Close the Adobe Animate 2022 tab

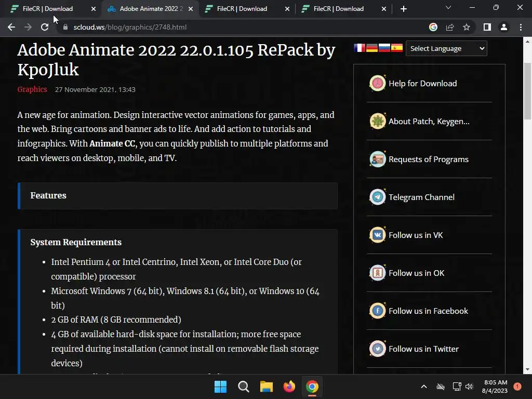pos(191,9)
